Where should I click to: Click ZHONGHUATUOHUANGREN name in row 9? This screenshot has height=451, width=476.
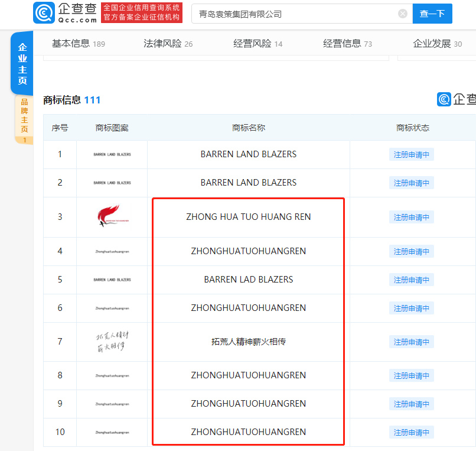point(248,404)
